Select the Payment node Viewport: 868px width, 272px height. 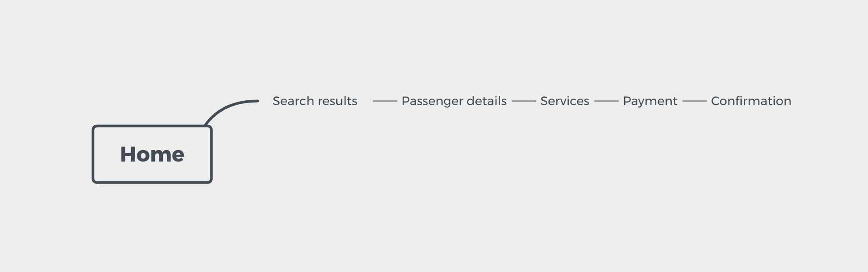(650, 101)
